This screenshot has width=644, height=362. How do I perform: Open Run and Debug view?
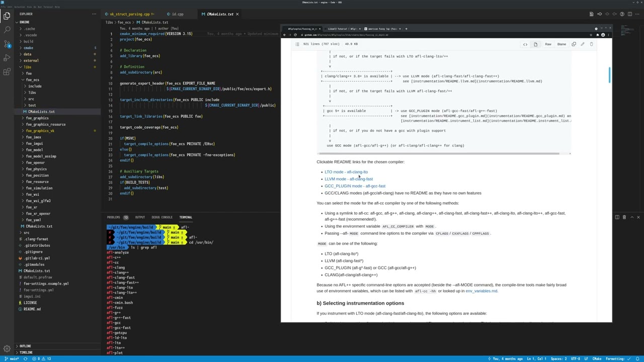pos(7,58)
